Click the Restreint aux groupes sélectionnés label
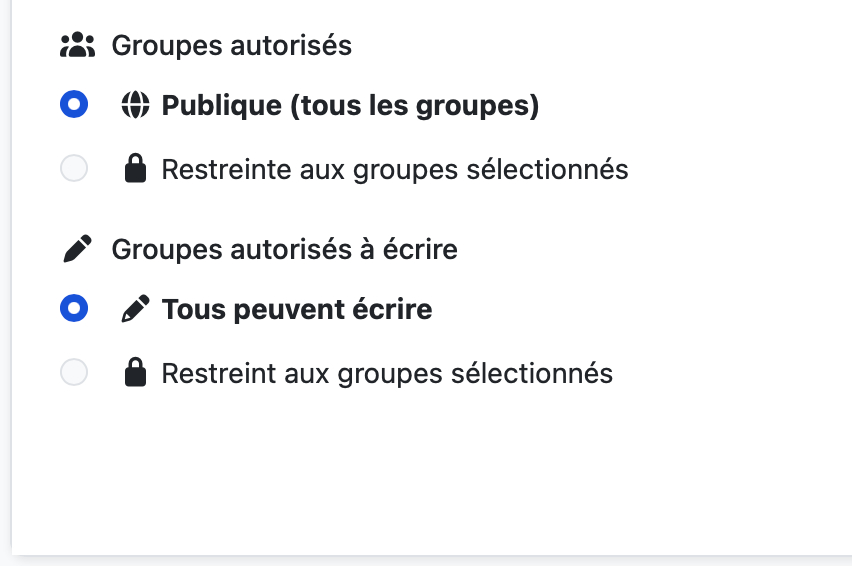 [x=387, y=374]
